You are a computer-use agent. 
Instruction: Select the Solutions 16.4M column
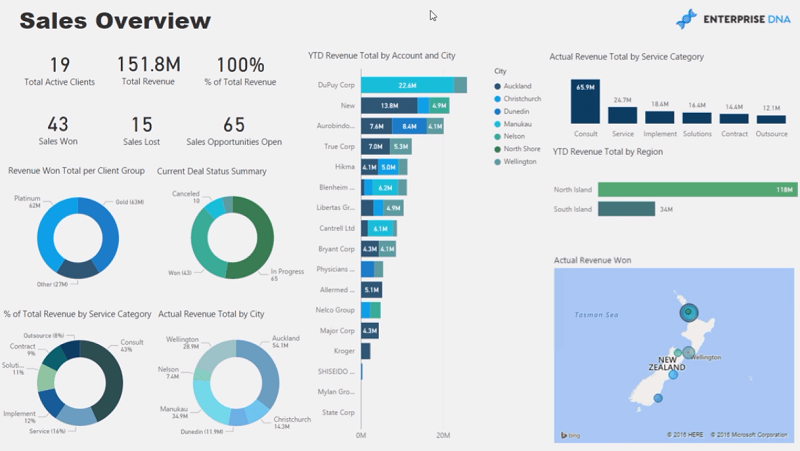697,118
